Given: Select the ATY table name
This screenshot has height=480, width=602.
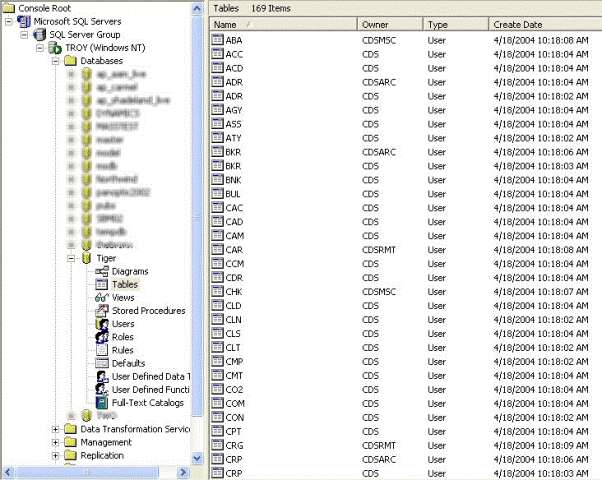Looking at the screenshot, I should 233,138.
